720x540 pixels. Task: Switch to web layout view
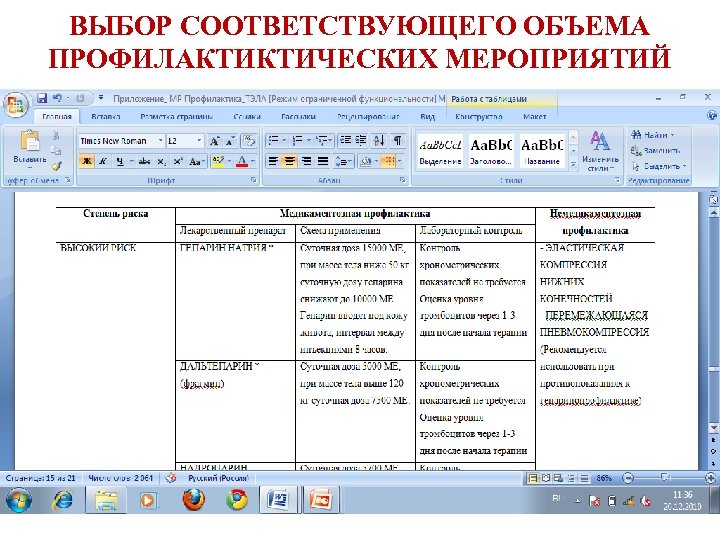click(x=558, y=478)
